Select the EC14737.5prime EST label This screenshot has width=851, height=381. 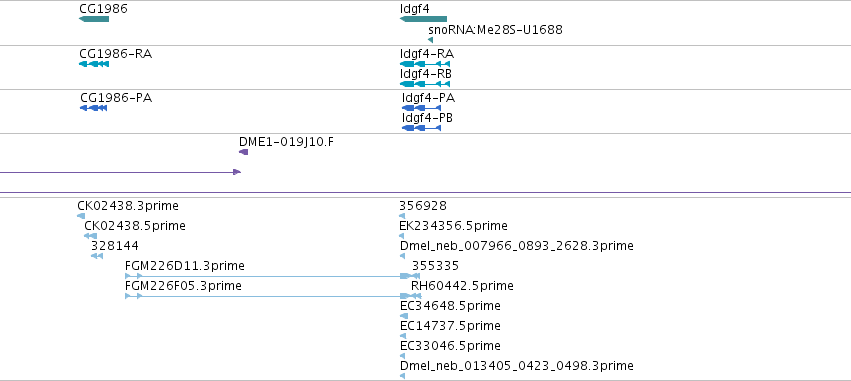point(450,326)
